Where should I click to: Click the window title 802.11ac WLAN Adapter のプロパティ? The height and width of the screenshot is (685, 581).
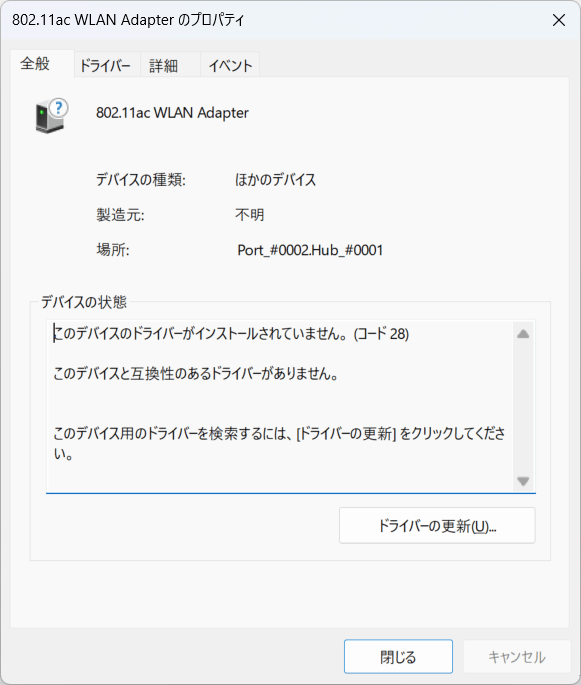[128, 20]
